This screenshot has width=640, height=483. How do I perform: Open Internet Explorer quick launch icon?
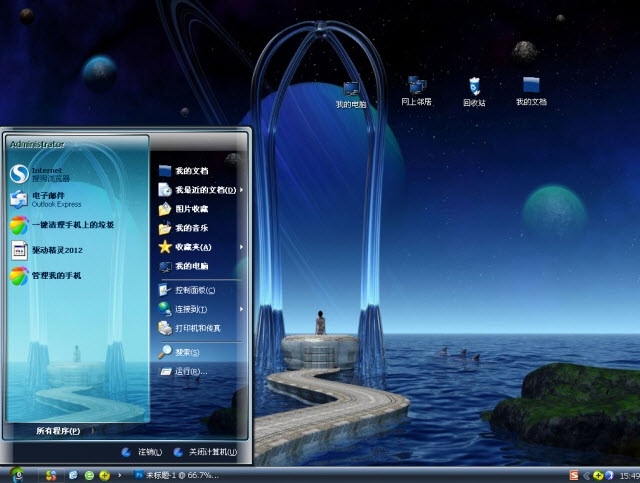click(73, 475)
